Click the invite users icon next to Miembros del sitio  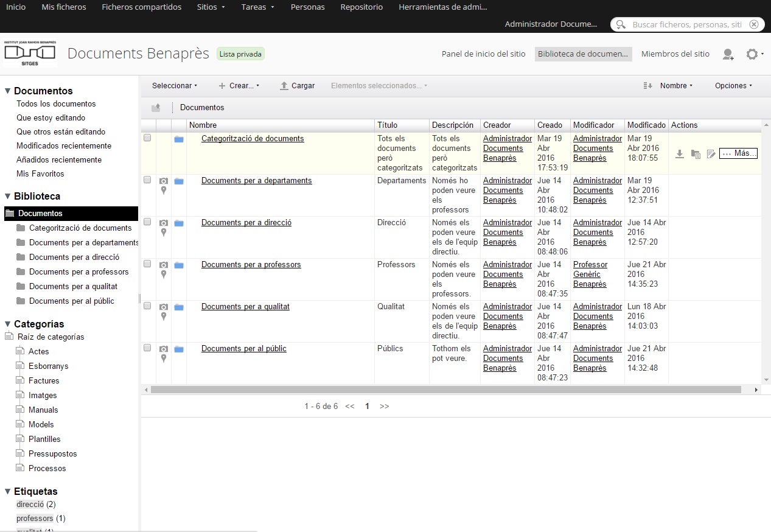[728, 54]
